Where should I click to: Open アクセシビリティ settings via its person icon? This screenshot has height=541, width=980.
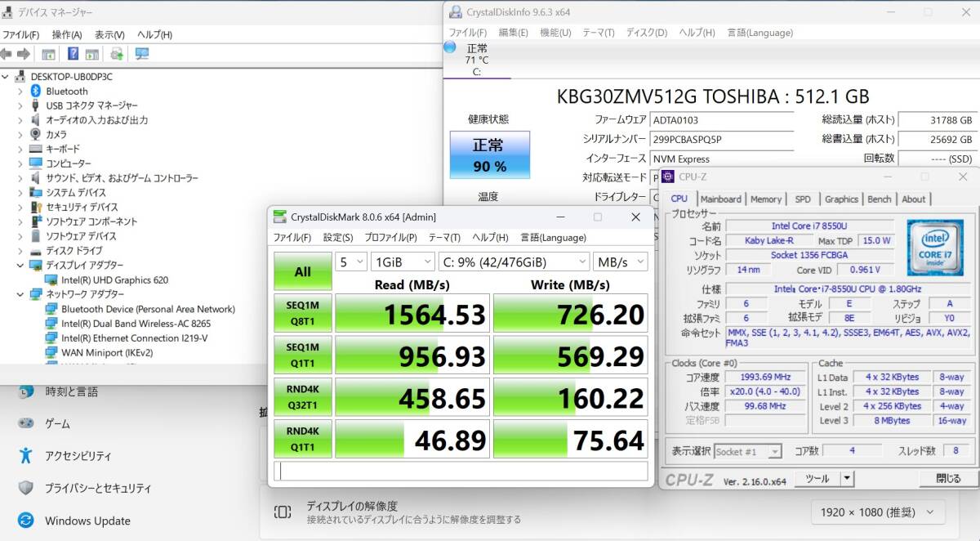(x=26, y=455)
